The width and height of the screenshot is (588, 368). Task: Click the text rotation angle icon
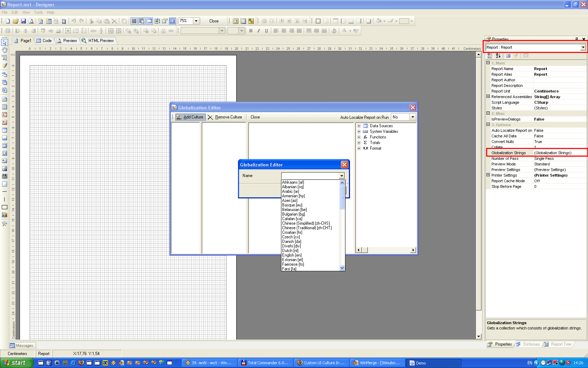tap(334, 31)
